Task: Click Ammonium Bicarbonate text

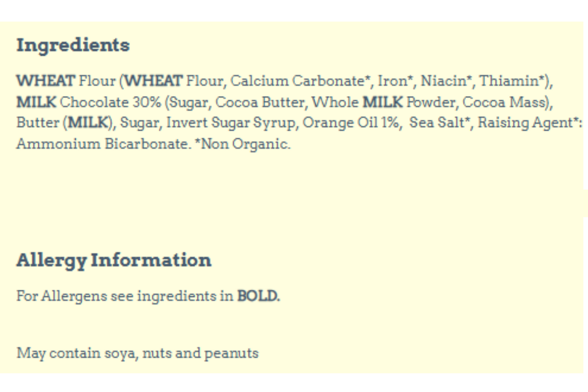Action: click(x=103, y=144)
